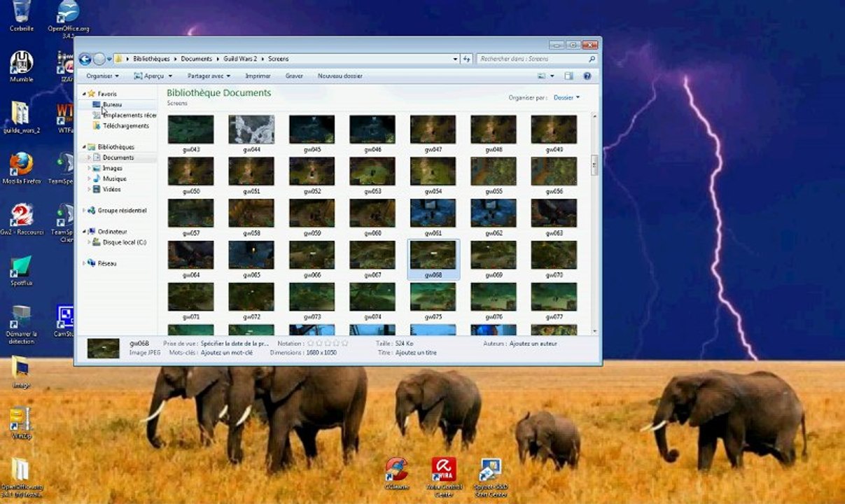
Task: Open the Aperçu dropdown arrow
Action: coord(170,76)
